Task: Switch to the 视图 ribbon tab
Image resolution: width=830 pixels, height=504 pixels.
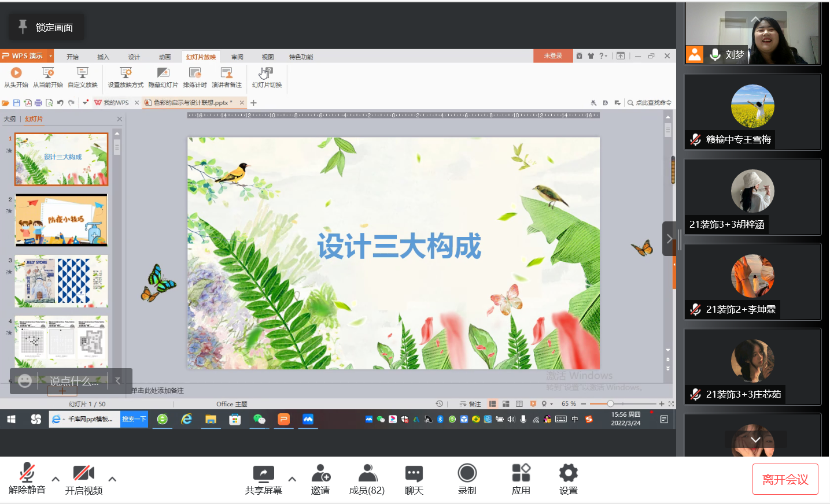Action: [x=267, y=57]
